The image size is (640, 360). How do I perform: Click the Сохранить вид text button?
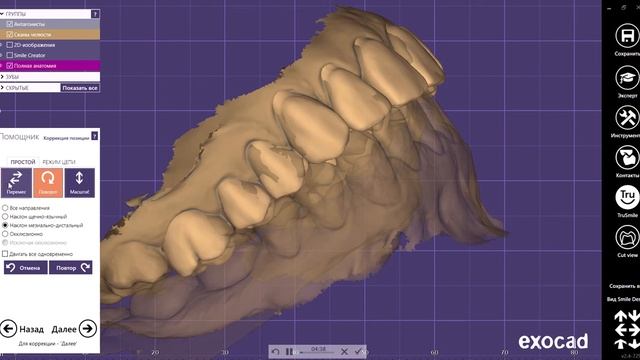coord(624,286)
